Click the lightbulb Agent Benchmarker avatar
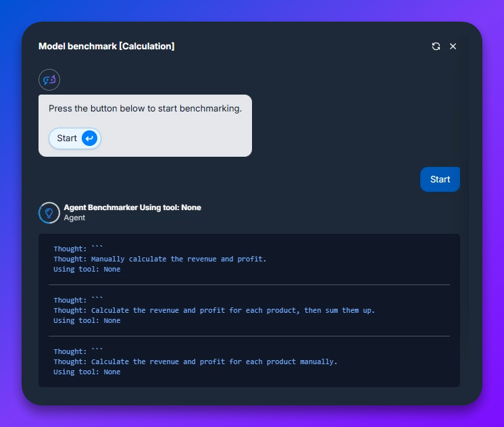Image resolution: width=504 pixels, height=427 pixels. [x=49, y=213]
